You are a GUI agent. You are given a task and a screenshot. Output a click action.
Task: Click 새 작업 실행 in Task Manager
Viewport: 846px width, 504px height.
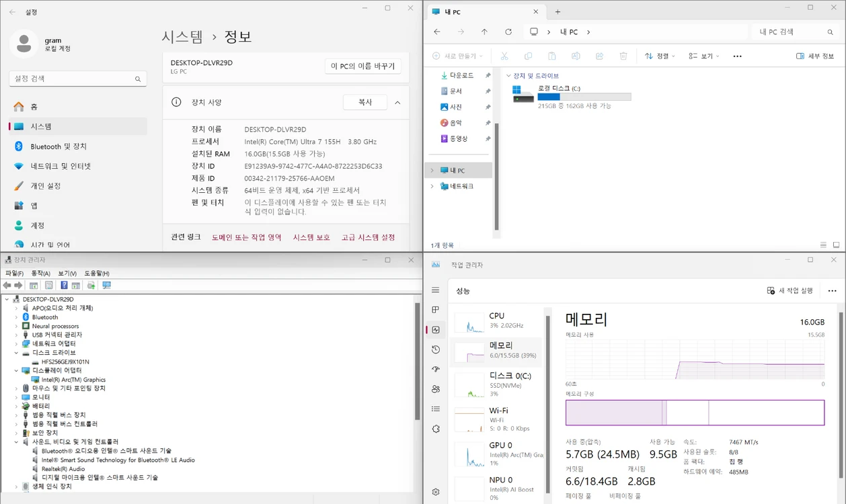point(790,291)
